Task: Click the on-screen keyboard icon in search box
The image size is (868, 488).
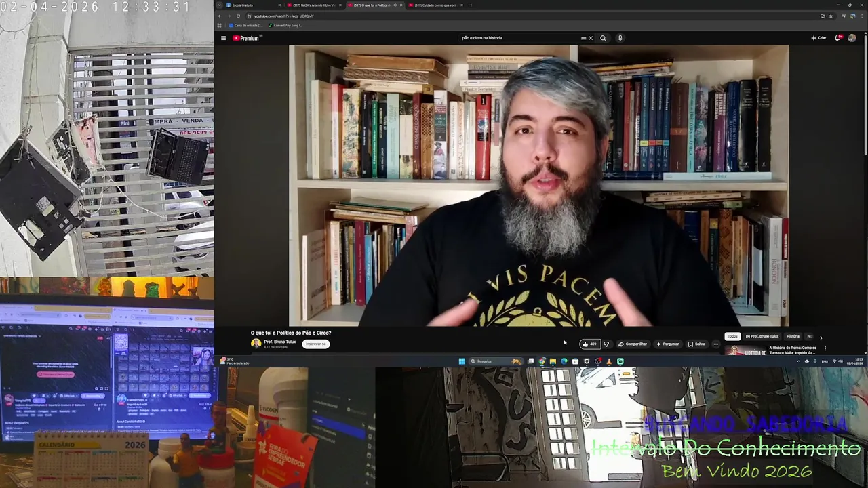Action: click(583, 38)
